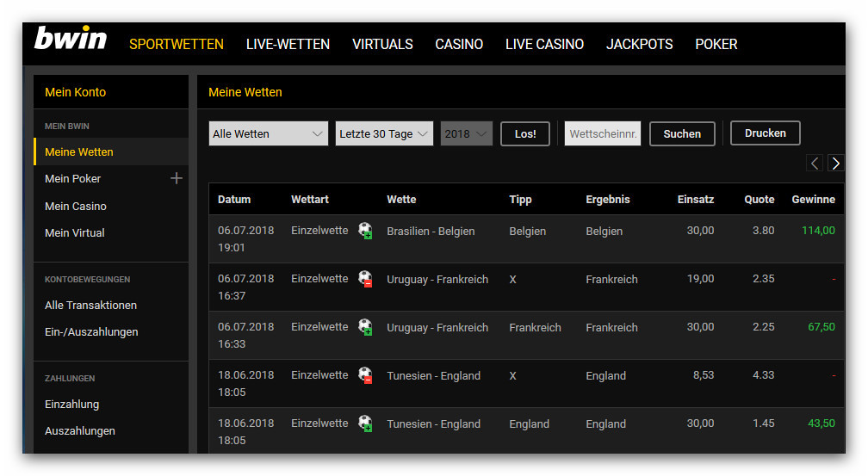This screenshot has width=868, height=476.
Task: Click the Quote column header
Action: click(759, 199)
